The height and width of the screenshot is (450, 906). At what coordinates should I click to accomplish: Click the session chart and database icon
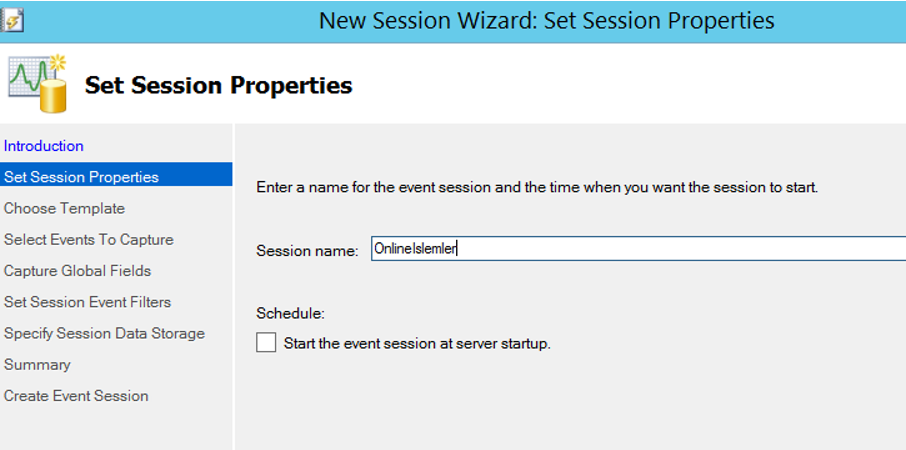38,83
